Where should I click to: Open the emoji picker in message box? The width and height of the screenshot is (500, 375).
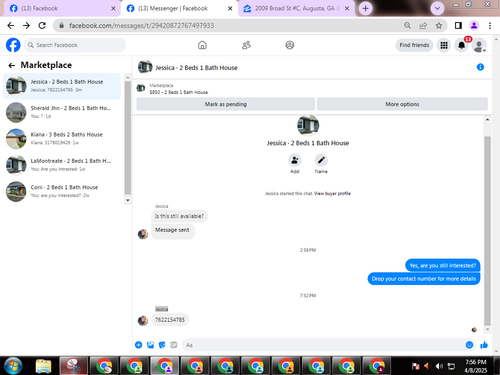point(469,345)
